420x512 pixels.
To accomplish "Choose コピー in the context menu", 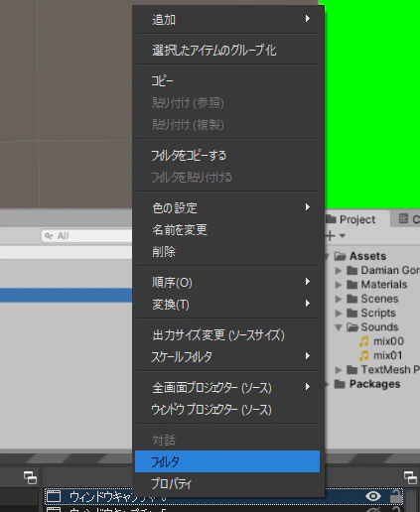I will pyautogui.click(x=227, y=80).
